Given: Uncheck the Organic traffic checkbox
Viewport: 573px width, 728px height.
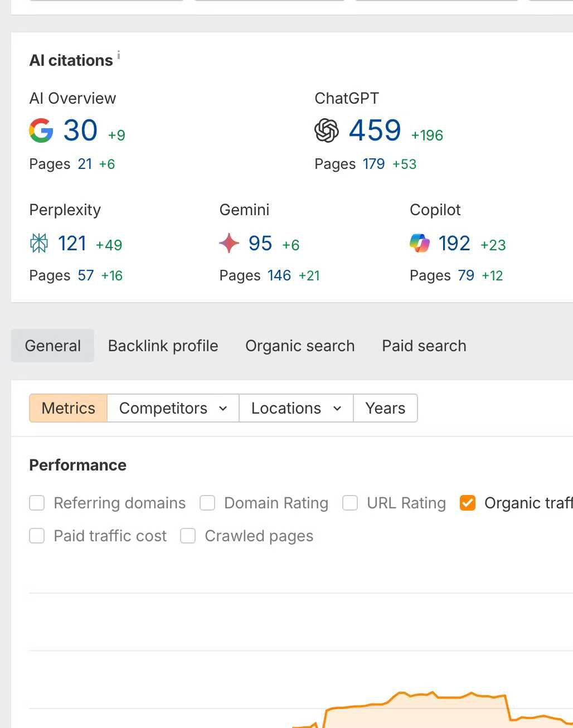Looking at the screenshot, I should pos(468,503).
